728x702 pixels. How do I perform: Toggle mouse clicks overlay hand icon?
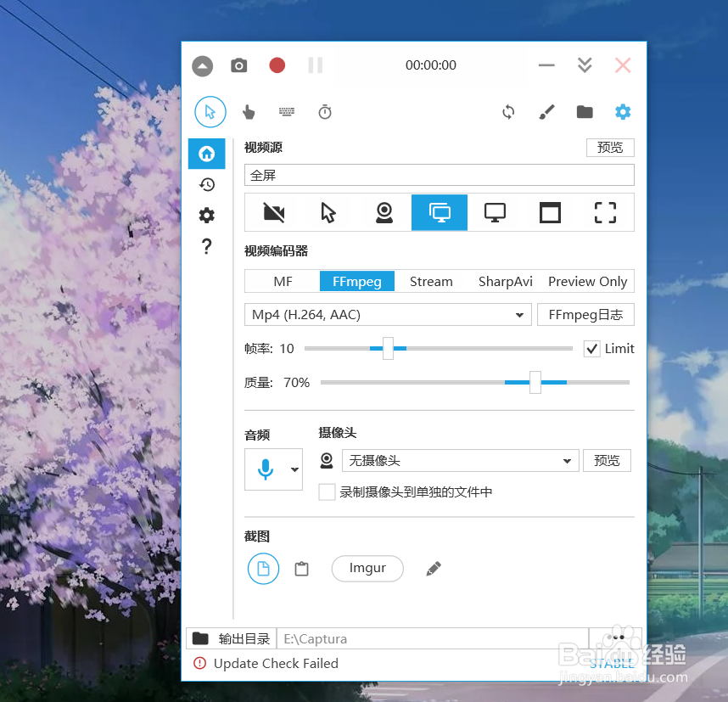pyautogui.click(x=249, y=112)
